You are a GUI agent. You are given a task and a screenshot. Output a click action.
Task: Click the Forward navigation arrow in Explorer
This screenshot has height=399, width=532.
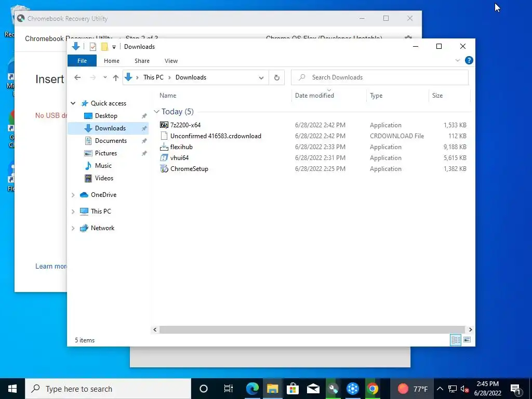92,77
